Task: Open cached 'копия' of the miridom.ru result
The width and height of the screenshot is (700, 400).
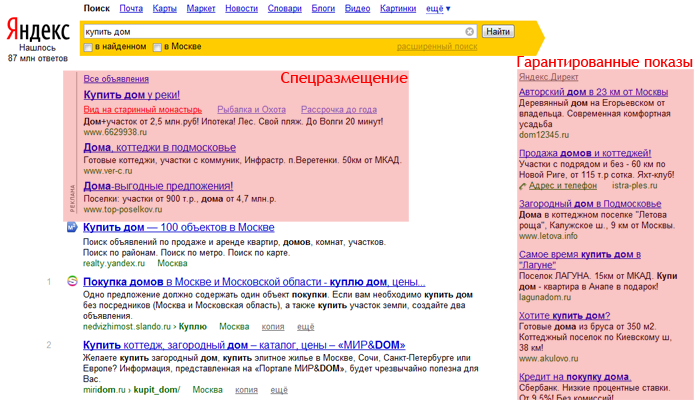Action: 246,390
